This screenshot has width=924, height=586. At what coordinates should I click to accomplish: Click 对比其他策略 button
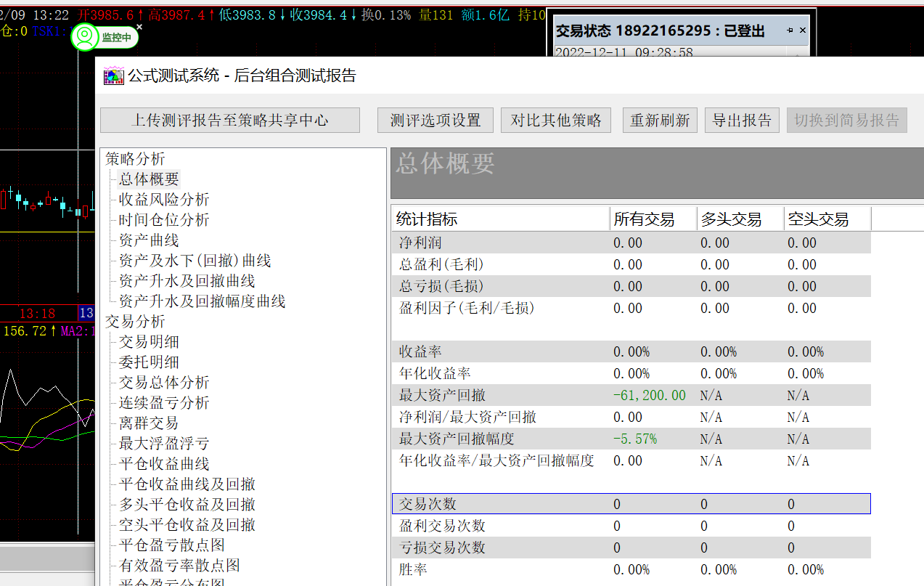[x=556, y=121]
